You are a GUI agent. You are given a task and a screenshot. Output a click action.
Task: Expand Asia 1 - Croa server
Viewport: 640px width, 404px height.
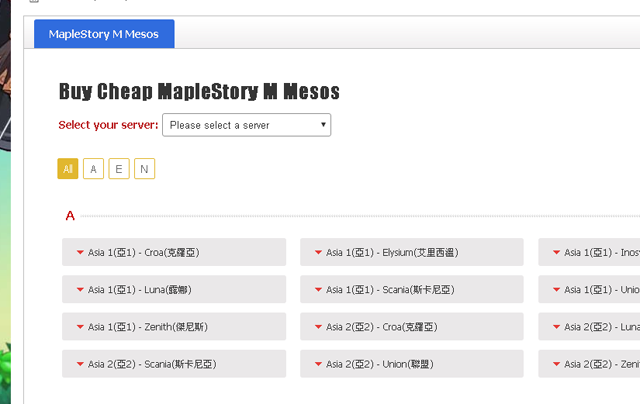[174, 252]
